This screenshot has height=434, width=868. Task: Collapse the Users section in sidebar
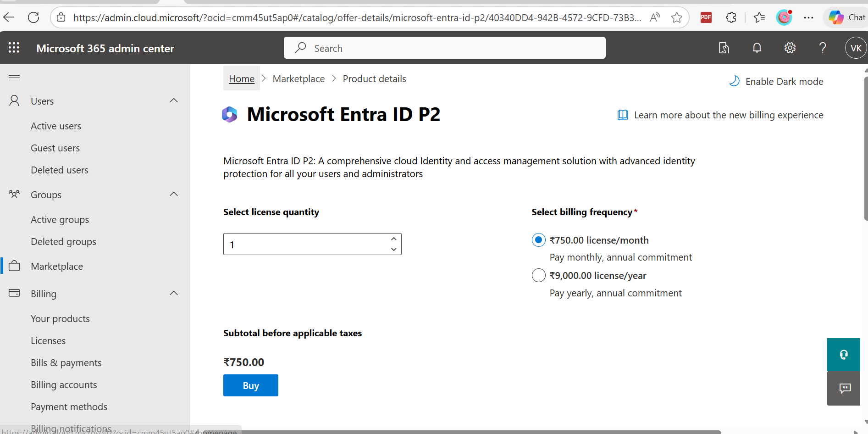[173, 100]
